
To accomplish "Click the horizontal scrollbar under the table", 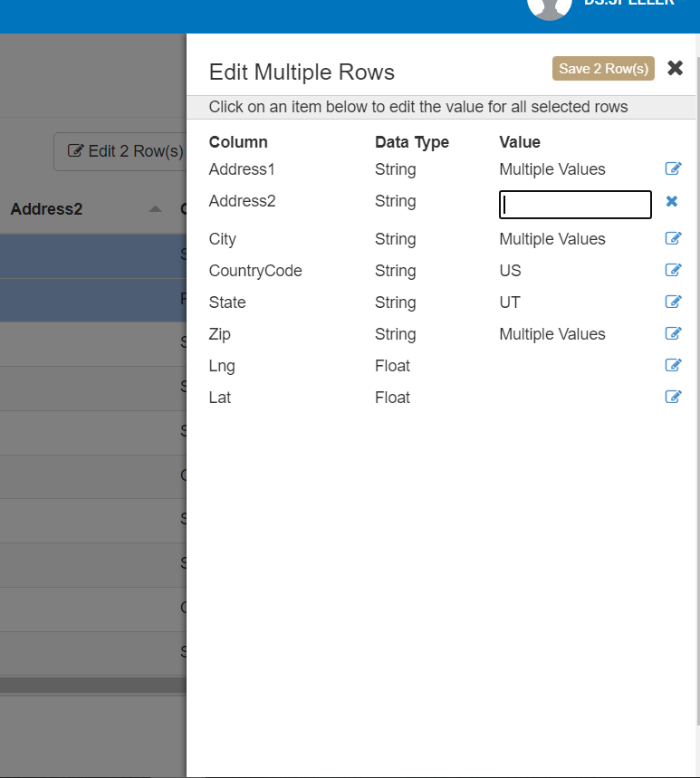I will (x=92, y=686).
